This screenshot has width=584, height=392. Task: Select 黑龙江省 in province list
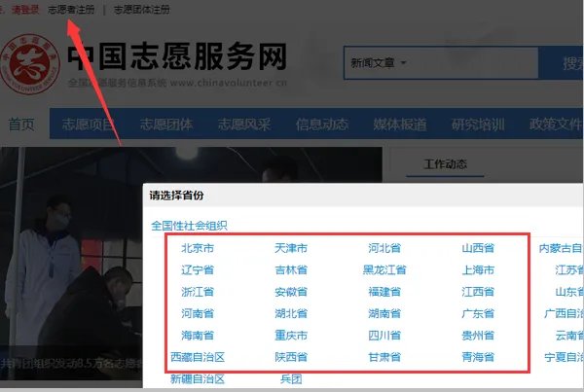point(384,269)
